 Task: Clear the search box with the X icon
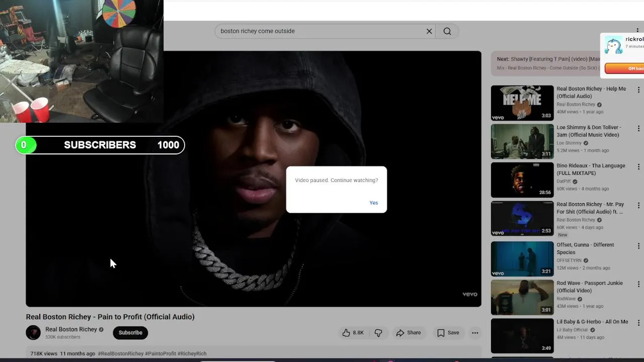point(429,31)
